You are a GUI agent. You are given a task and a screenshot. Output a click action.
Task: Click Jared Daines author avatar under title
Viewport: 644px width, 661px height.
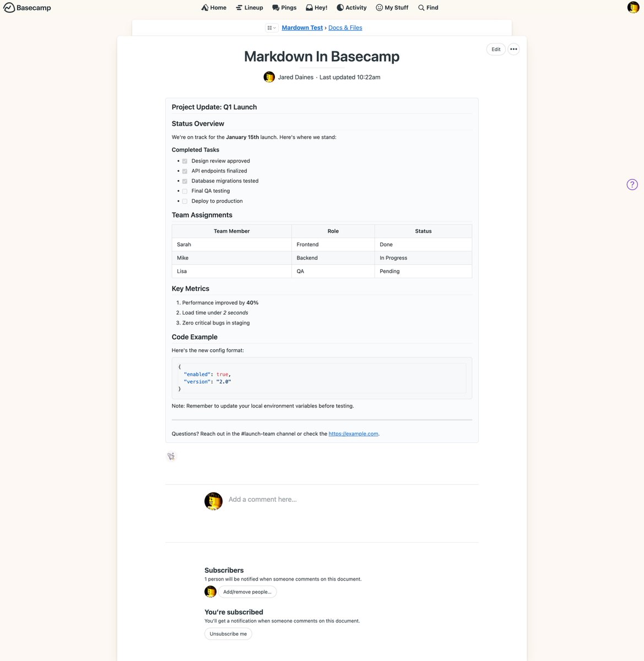click(269, 77)
